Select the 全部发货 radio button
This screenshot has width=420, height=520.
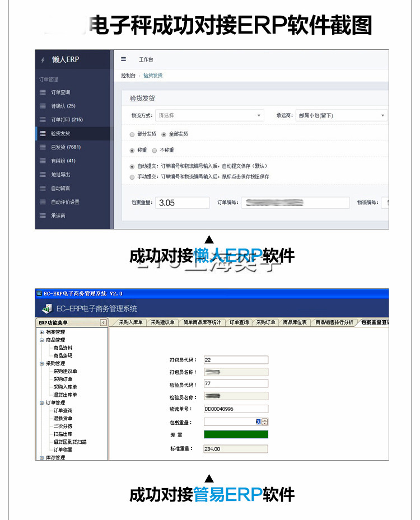point(164,134)
